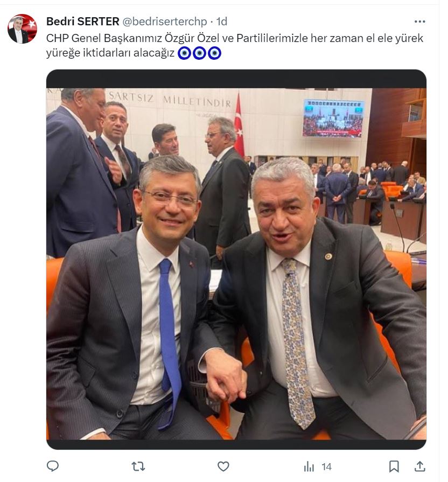Open Bedri SERTER's profile avatar

[x=22, y=29]
